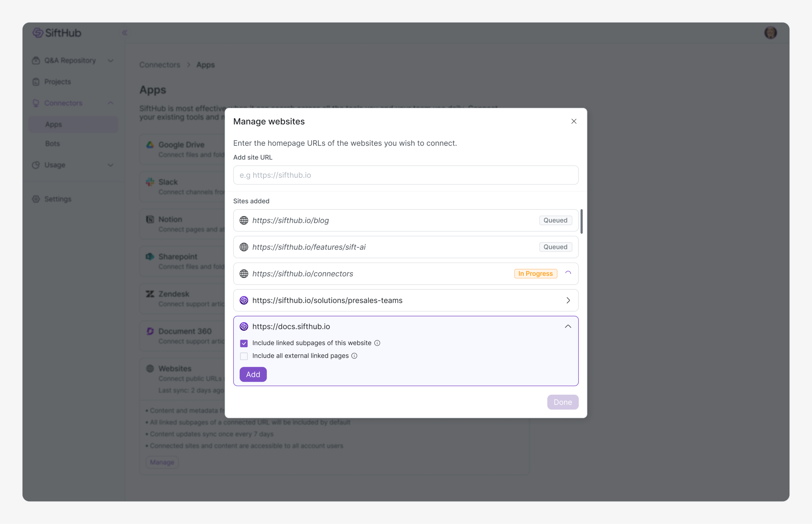This screenshot has height=524, width=812.
Task: Collapse the docs.sifthub.io site options
Action: pos(568,327)
